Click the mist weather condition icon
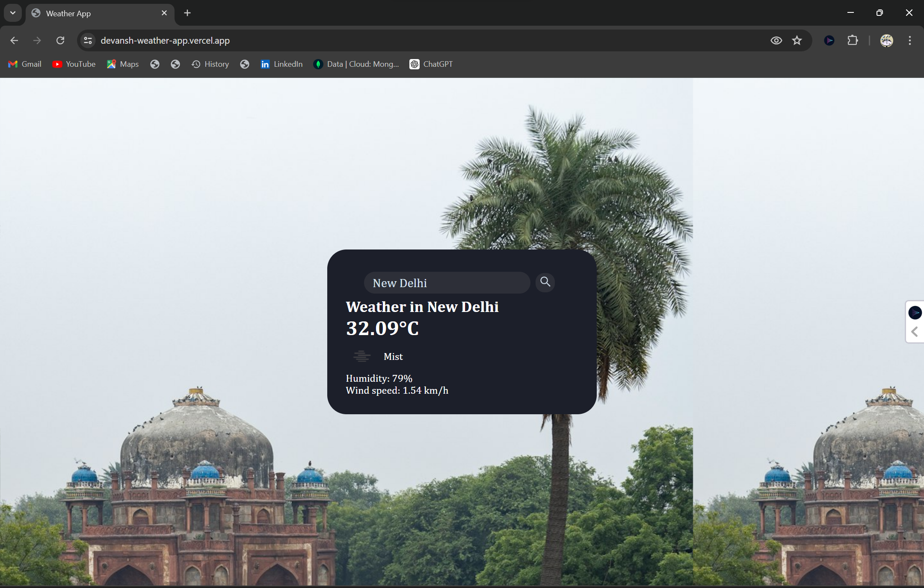The height and width of the screenshot is (588, 924). [361, 356]
